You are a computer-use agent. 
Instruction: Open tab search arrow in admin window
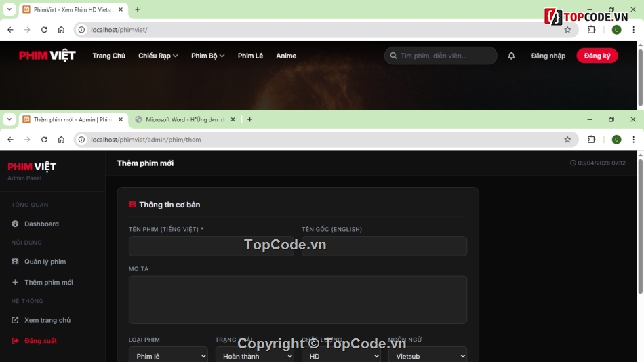click(x=9, y=119)
